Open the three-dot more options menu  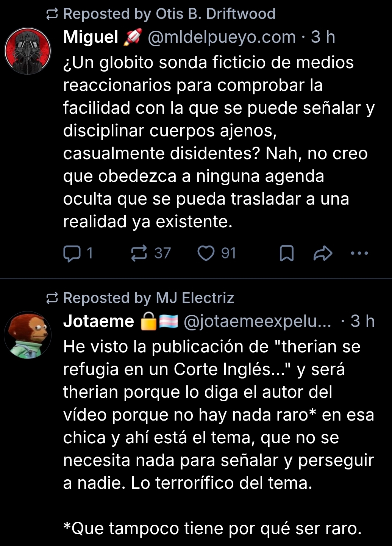(x=359, y=253)
